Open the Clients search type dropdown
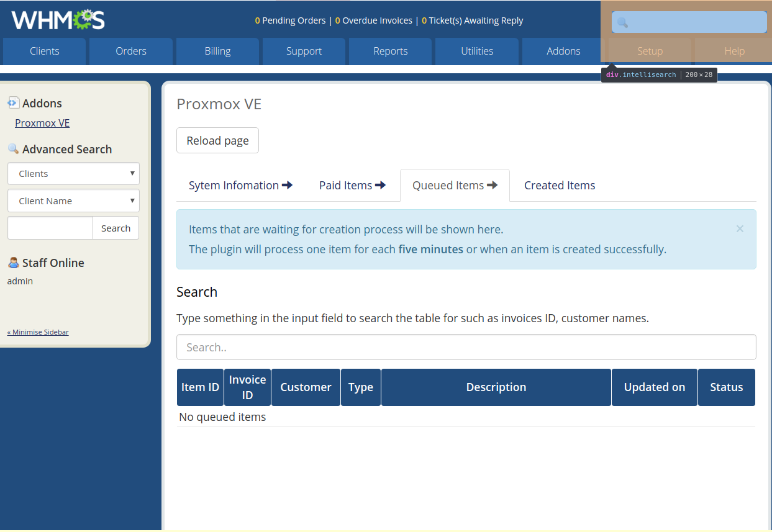 coord(73,173)
